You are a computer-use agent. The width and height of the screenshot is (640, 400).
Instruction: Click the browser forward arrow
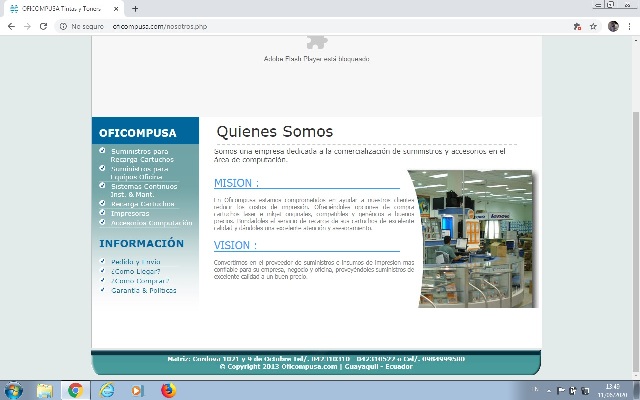click(27, 27)
